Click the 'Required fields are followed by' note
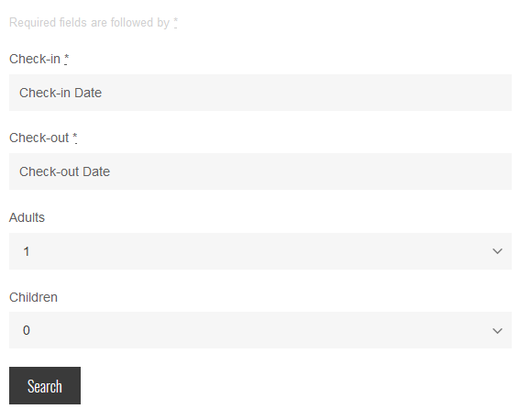 (x=89, y=23)
